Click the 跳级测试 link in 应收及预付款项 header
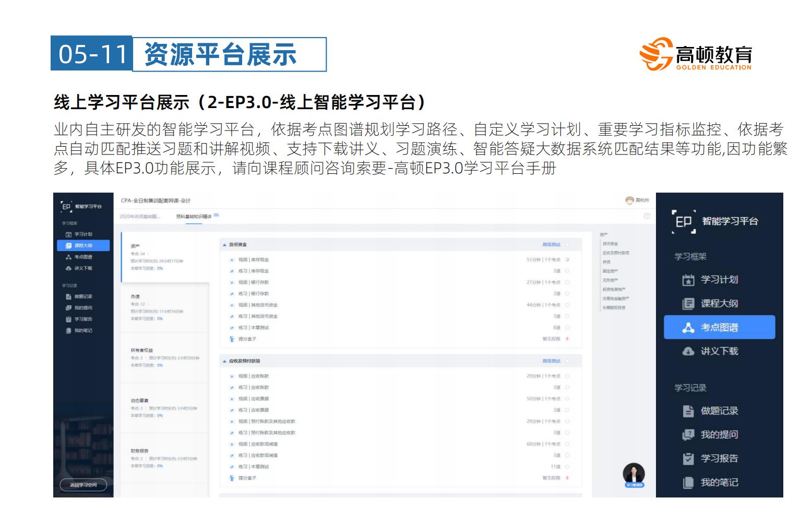 click(x=552, y=361)
